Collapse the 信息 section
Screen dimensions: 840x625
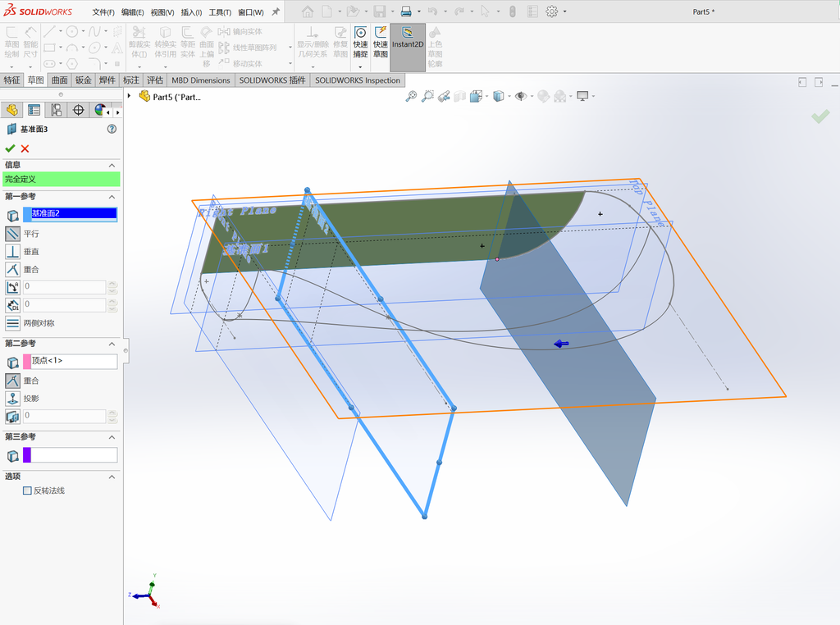(112, 165)
